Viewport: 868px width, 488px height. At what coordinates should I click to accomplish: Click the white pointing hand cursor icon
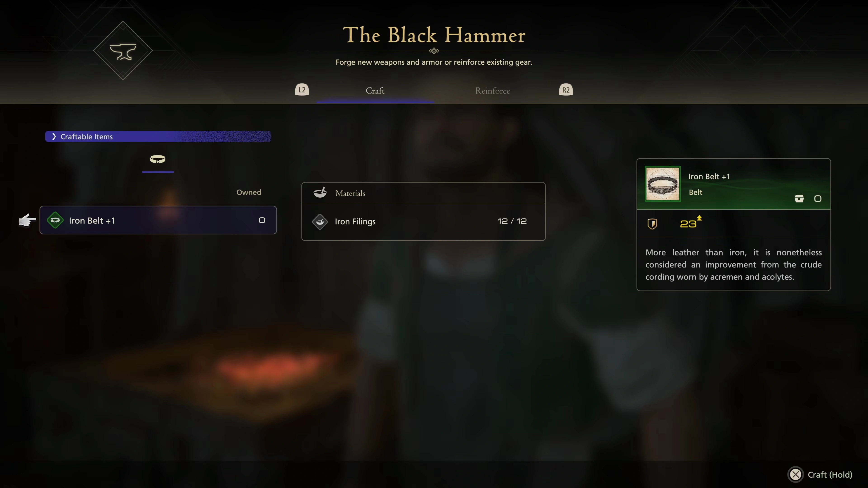point(27,220)
